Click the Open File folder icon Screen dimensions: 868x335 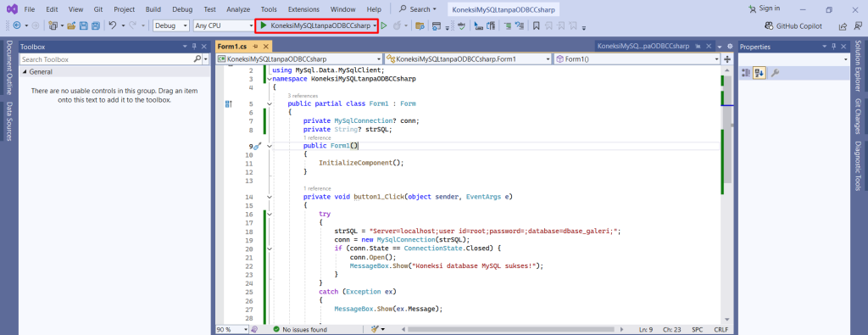(x=71, y=25)
